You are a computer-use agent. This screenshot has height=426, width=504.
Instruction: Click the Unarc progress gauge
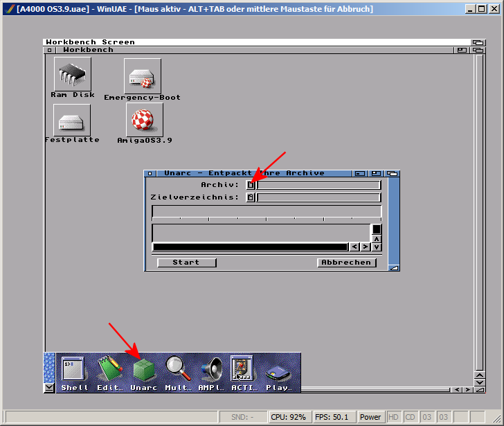(x=267, y=213)
